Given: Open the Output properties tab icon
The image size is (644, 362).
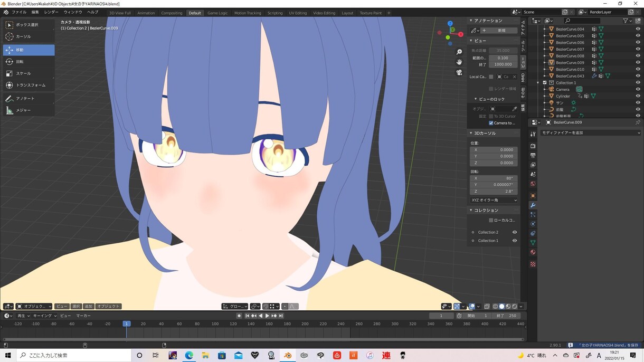Looking at the screenshot, I should tap(533, 155).
